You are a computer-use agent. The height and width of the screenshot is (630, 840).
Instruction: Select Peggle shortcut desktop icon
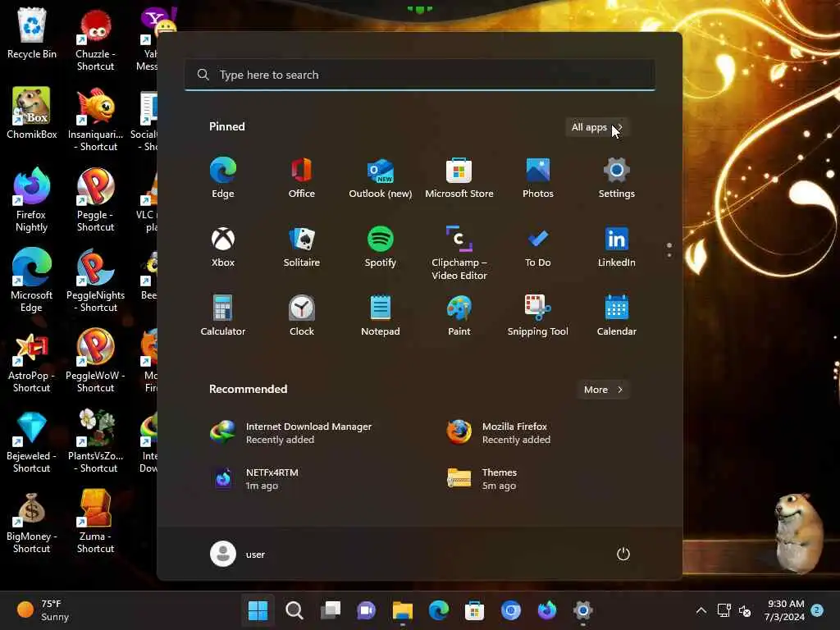pyautogui.click(x=95, y=200)
